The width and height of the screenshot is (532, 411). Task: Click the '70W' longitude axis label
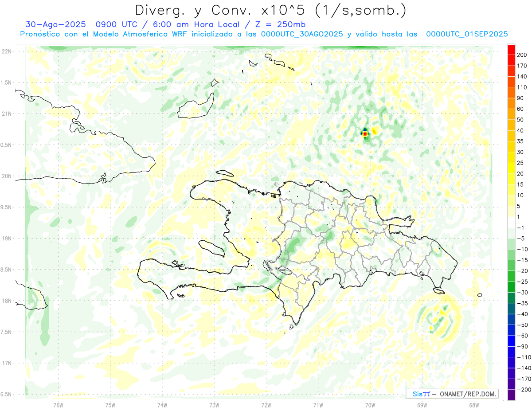pyautogui.click(x=370, y=405)
